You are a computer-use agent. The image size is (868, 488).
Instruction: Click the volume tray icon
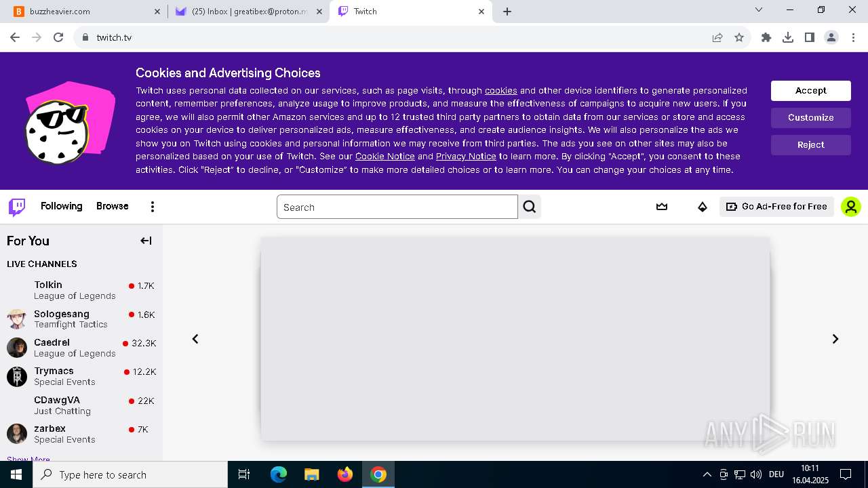[756, 474]
